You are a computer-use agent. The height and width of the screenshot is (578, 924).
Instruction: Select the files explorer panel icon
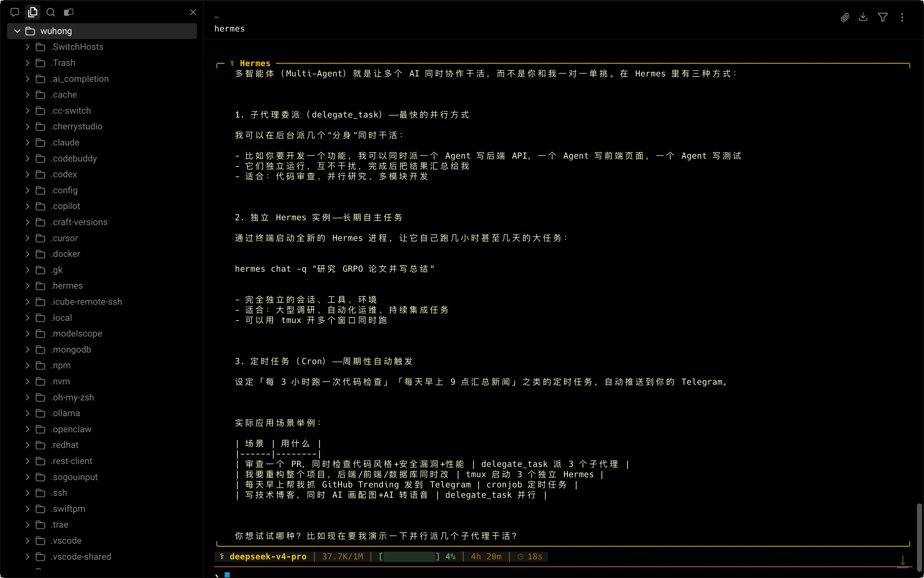[x=33, y=12]
